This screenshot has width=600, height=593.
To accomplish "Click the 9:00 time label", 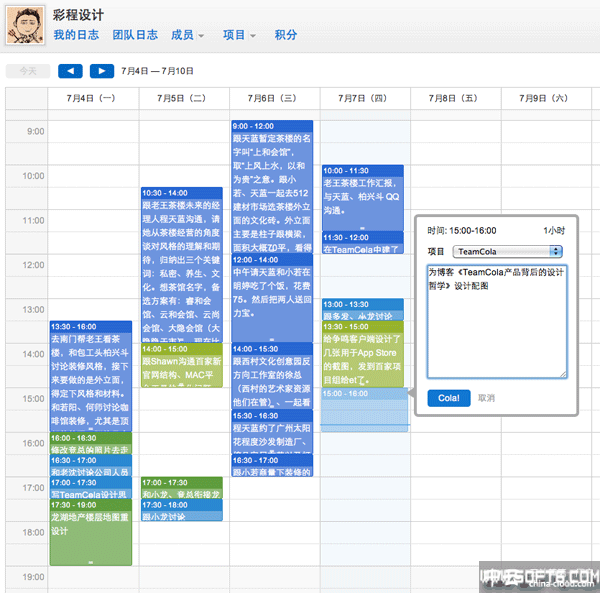I will [x=35, y=132].
